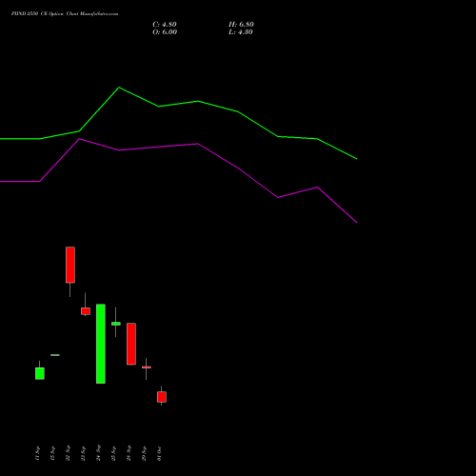Image resolution: width=476 pixels, height=476 pixels.
Task: Click the tallest green candlestick
Action: pos(101,344)
